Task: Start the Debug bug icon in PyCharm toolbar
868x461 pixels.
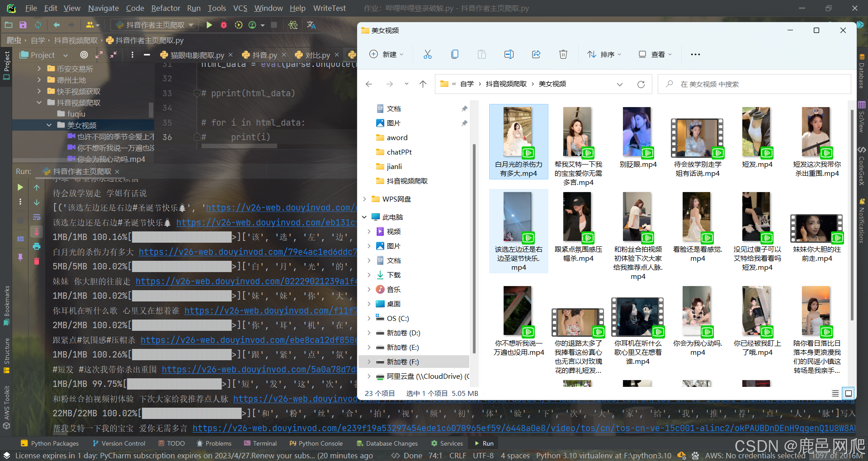Action: tap(224, 25)
